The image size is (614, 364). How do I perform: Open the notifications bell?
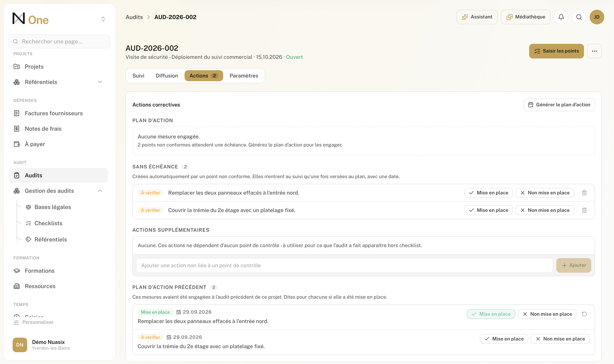pyautogui.click(x=561, y=17)
